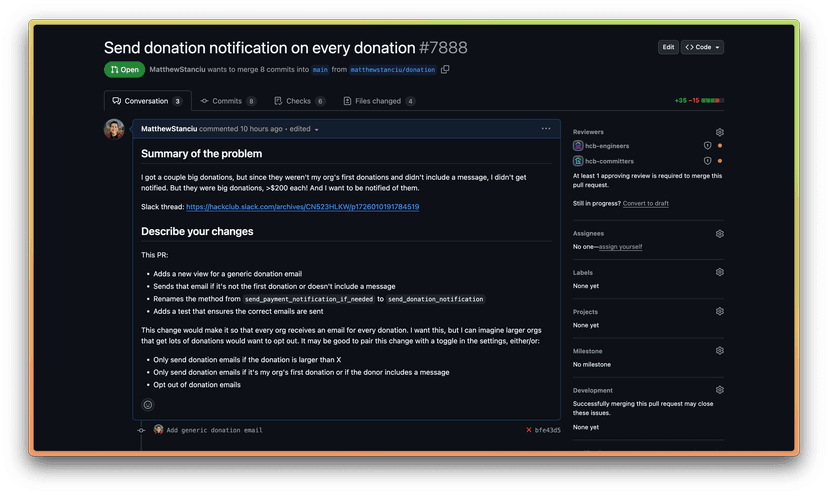Open the comment's three-dot options menu
Screen dimensions: 828x494
click(x=546, y=129)
